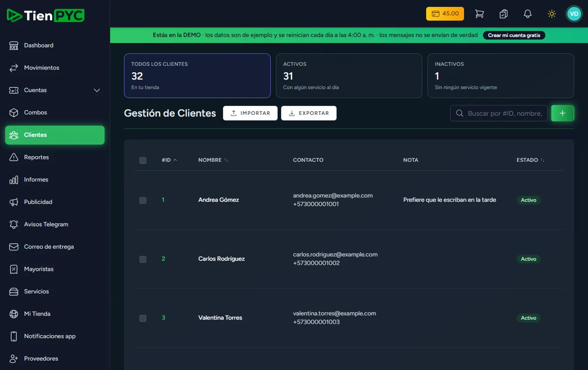This screenshot has height=370, width=588.
Task: Click the TienPYC logo
Action: 46,15
